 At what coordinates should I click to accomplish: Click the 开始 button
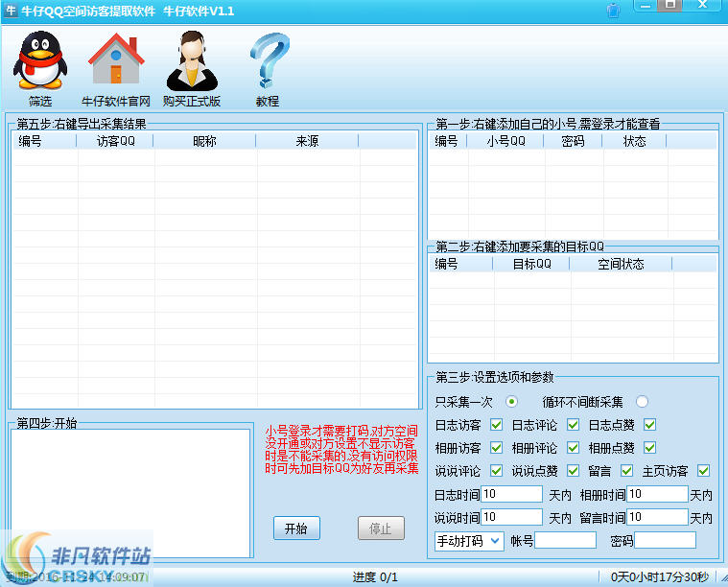(296, 528)
